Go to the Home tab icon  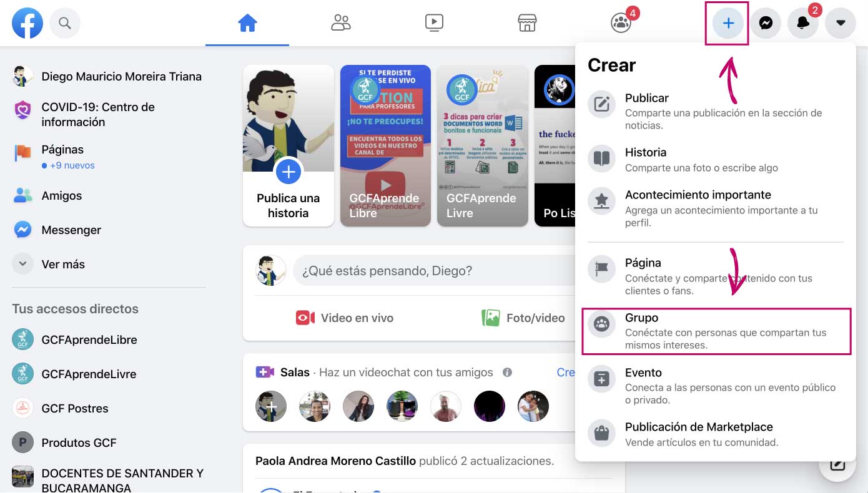coord(247,24)
